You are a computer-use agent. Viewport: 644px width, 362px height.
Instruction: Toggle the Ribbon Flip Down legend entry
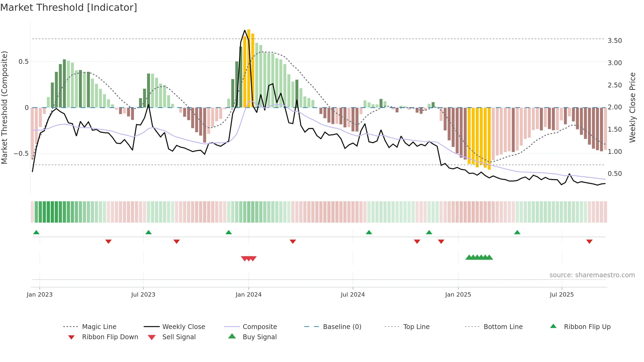pyautogui.click(x=103, y=337)
